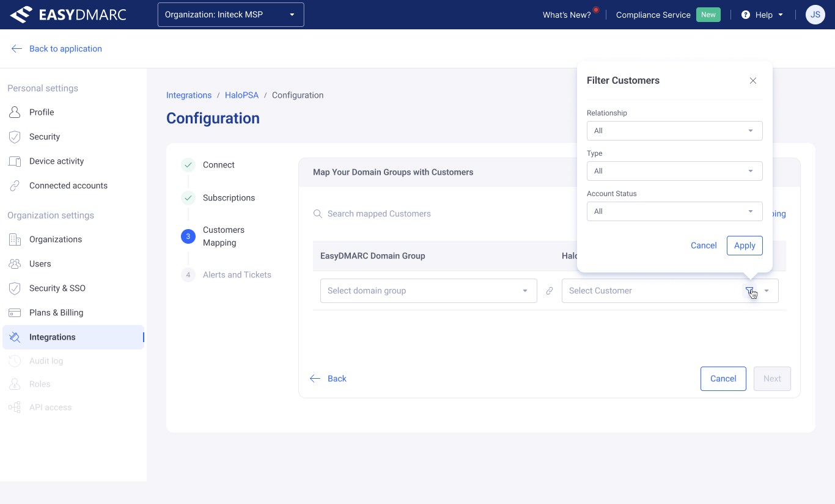Image resolution: width=835 pixels, height=504 pixels.
Task: Open Security in Personal settings
Action: tap(45, 137)
